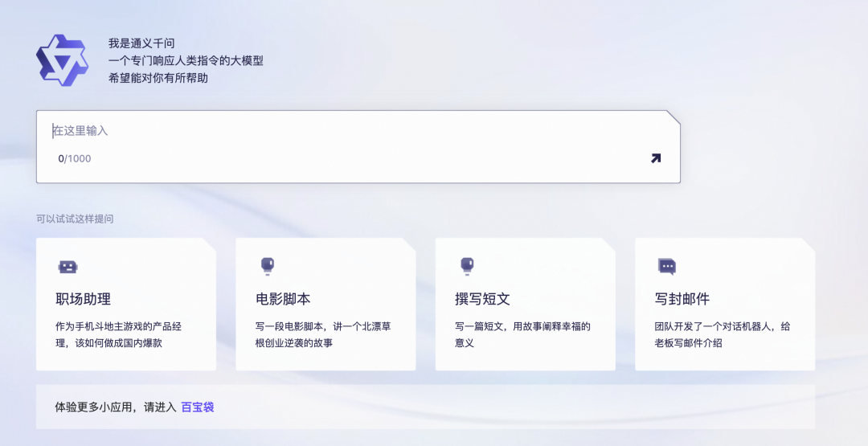Click the Tongyi Qianwen hexagon logo
This screenshot has height=446, width=868.
[x=61, y=60]
